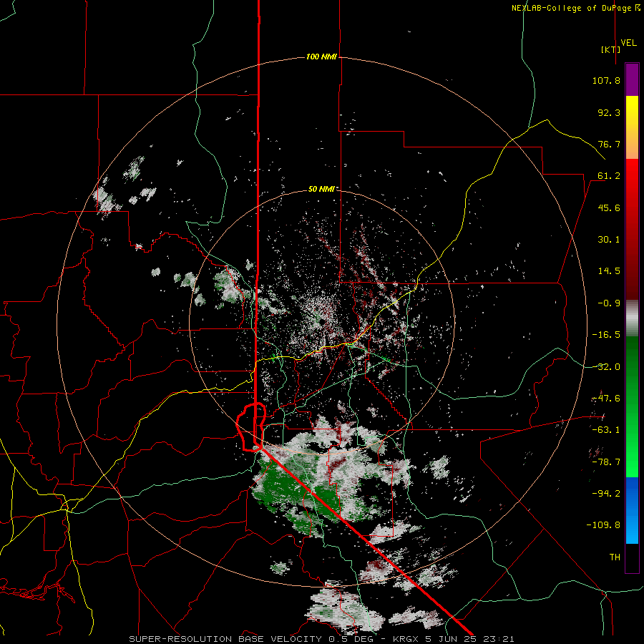This screenshot has height=644, width=644.
Task: Click the 30.1 velocity scale value
Action: click(609, 240)
